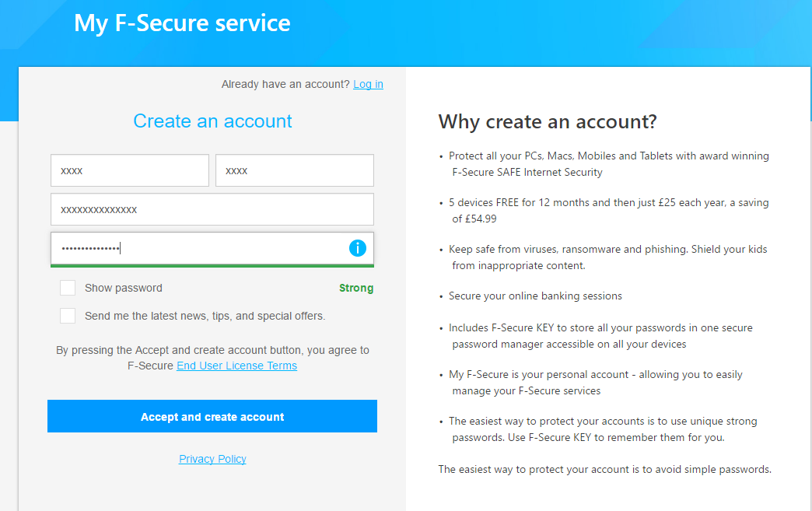
Task: Click the 'Show password' label text
Action: 124,288
